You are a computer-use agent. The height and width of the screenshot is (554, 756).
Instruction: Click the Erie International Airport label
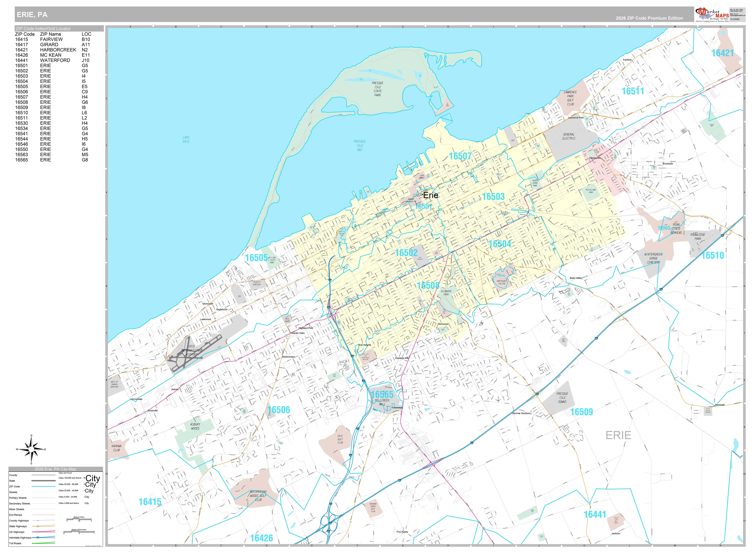pyautogui.click(x=192, y=350)
